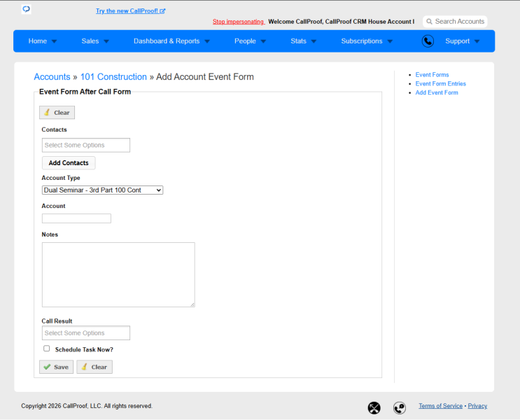
Task: Click the 'Schedule Task Now?' label text
Action: tap(84, 350)
